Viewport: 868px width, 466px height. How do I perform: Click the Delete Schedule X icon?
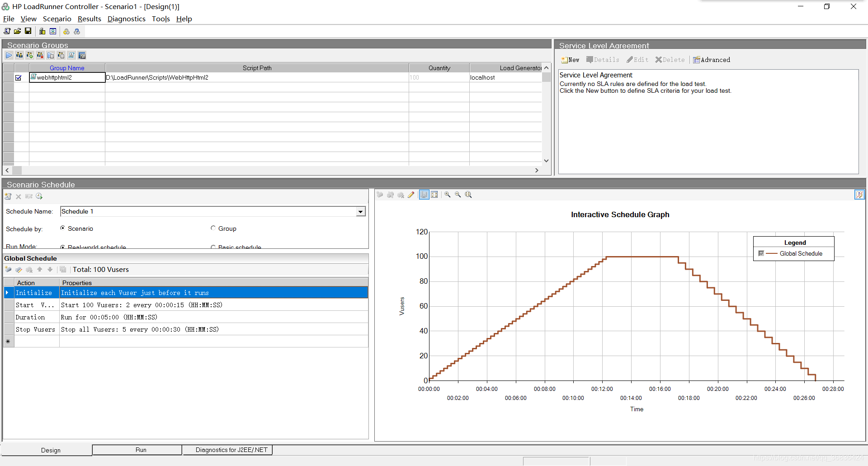[19, 196]
